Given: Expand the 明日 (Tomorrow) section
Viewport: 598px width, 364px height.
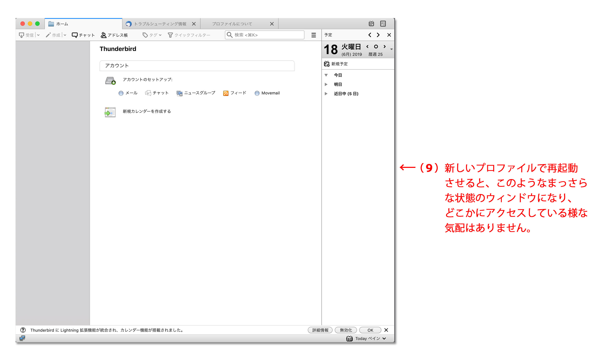Looking at the screenshot, I should [x=326, y=84].
